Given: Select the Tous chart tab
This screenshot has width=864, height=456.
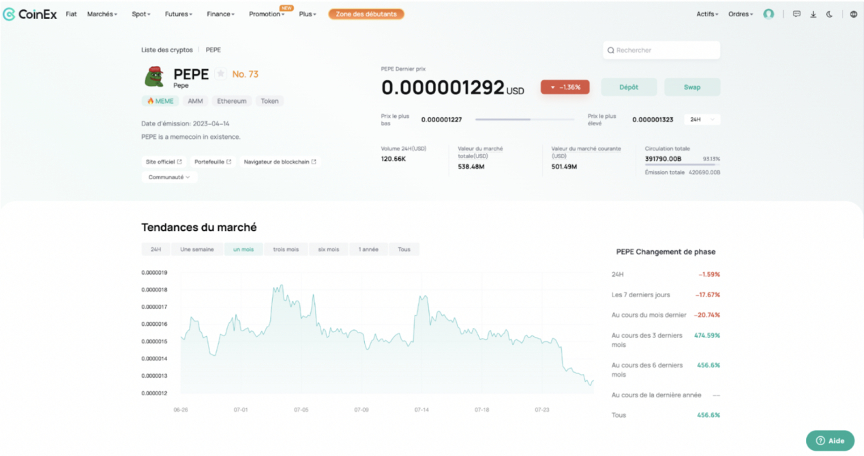Looking at the screenshot, I should point(404,249).
